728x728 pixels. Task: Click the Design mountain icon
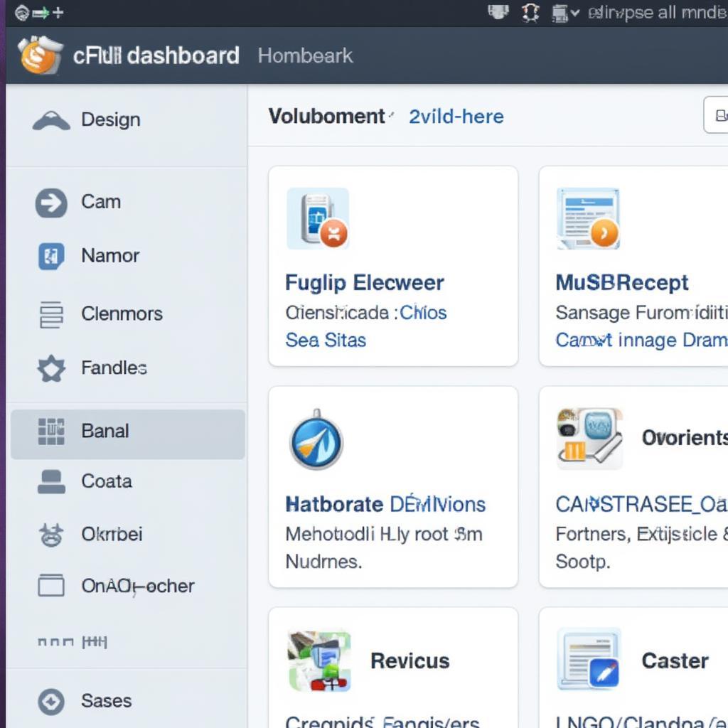pos(51,121)
